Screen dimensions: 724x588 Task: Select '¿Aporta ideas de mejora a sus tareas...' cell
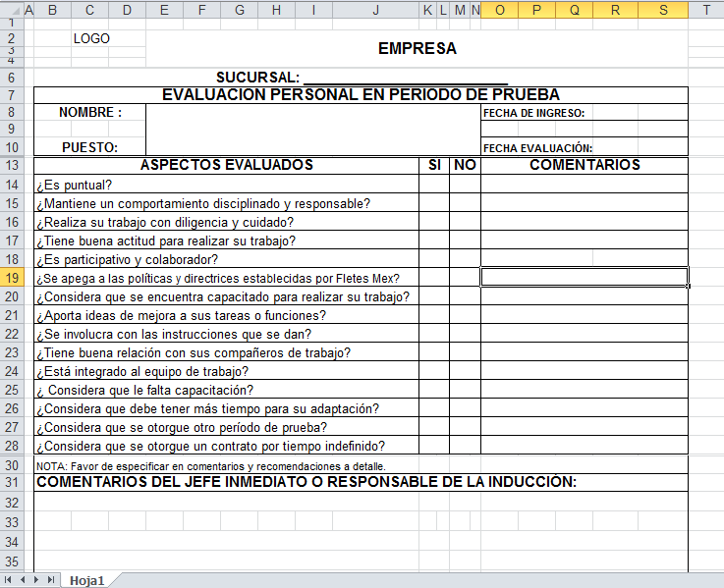point(226,315)
